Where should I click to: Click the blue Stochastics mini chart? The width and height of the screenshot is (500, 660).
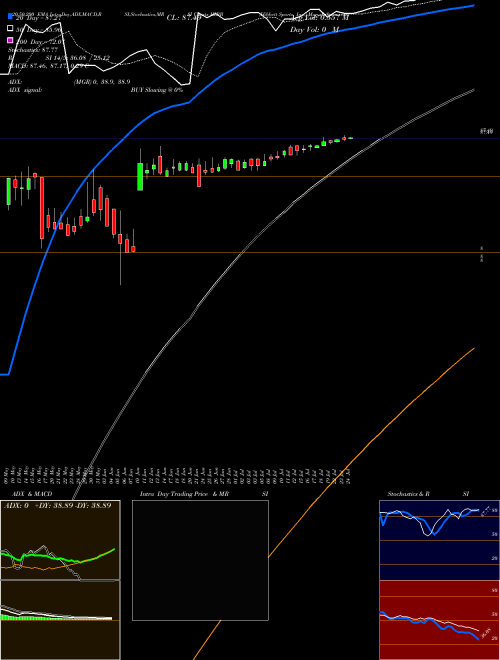click(x=439, y=540)
